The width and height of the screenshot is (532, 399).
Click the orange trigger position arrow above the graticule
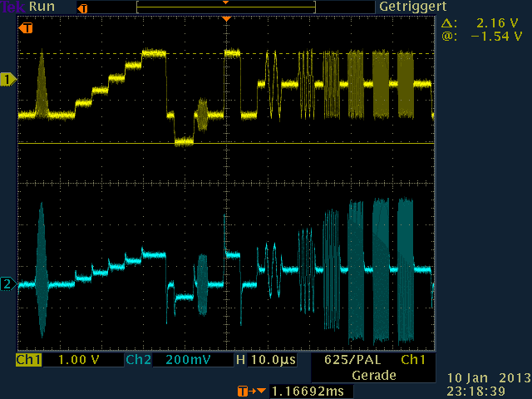click(226, 18)
